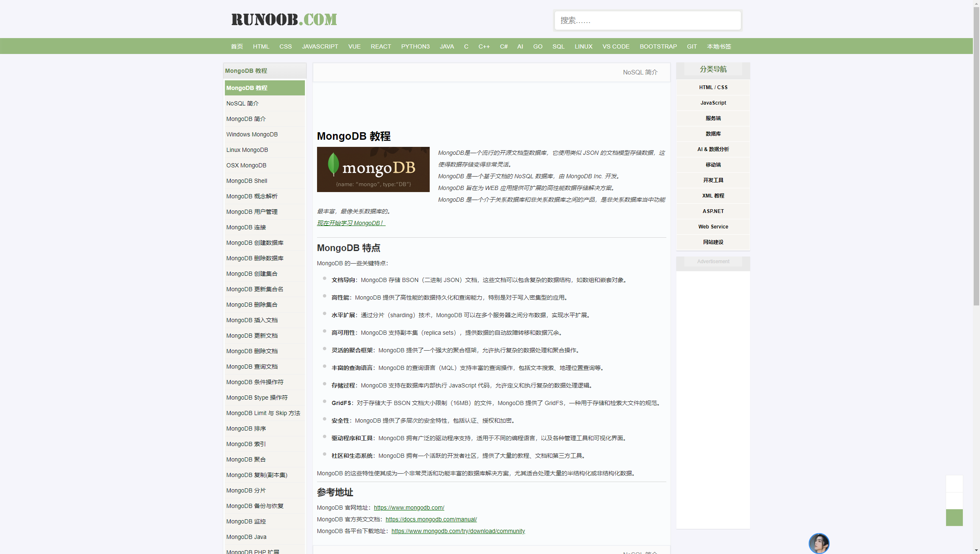
Task: Open the LINUX nav item
Action: pos(583,46)
